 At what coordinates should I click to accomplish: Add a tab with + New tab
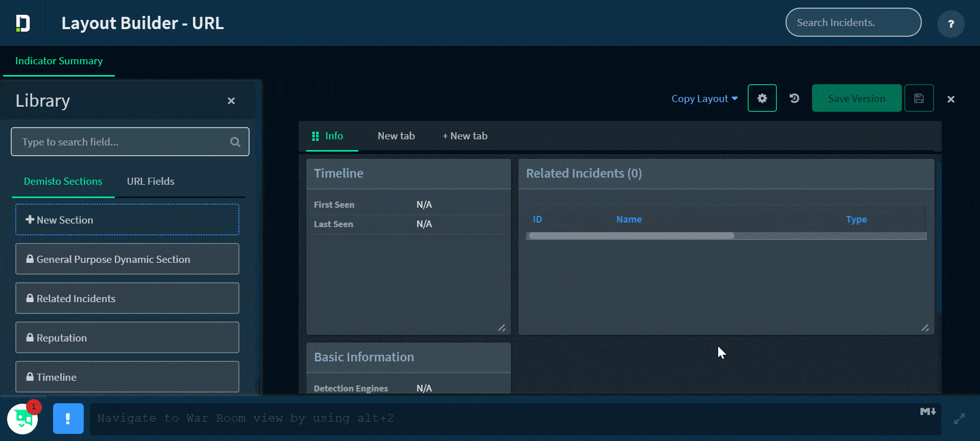pyautogui.click(x=464, y=136)
